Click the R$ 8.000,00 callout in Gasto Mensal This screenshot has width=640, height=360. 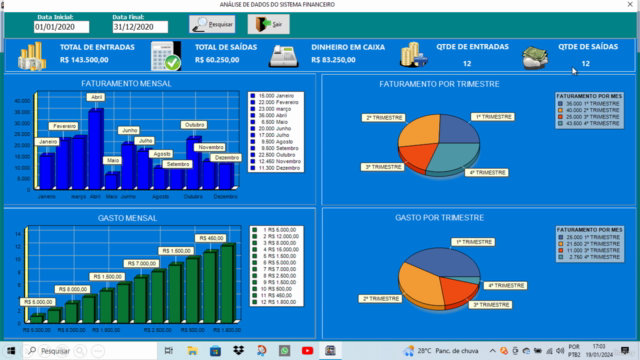click(x=72, y=289)
